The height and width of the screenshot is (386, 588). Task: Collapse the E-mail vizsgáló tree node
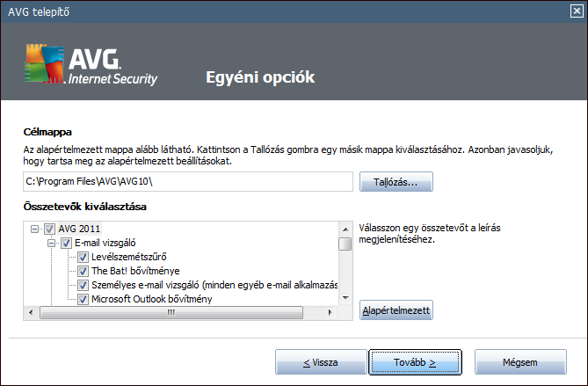[51, 243]
